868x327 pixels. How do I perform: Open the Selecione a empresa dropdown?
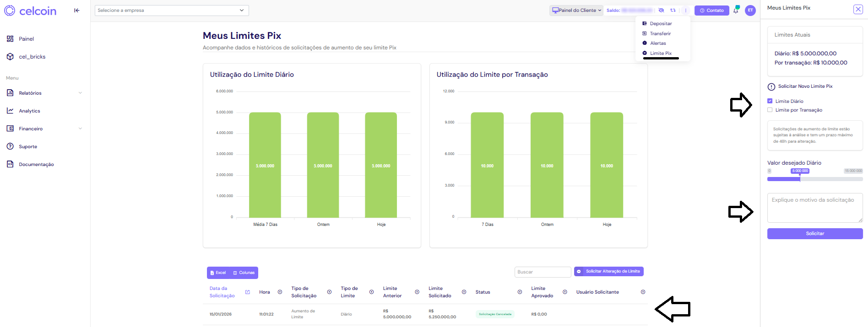[x=172, y=11]
